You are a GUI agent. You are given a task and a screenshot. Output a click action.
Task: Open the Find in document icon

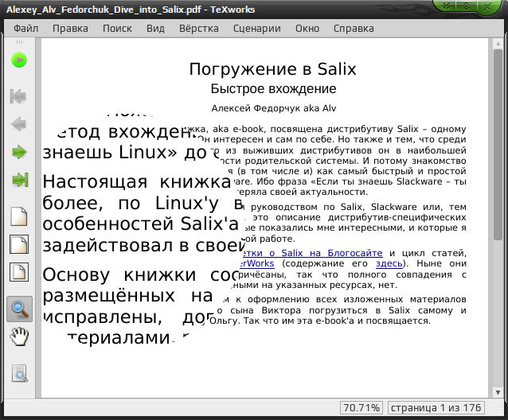click(x=20, y=373)
